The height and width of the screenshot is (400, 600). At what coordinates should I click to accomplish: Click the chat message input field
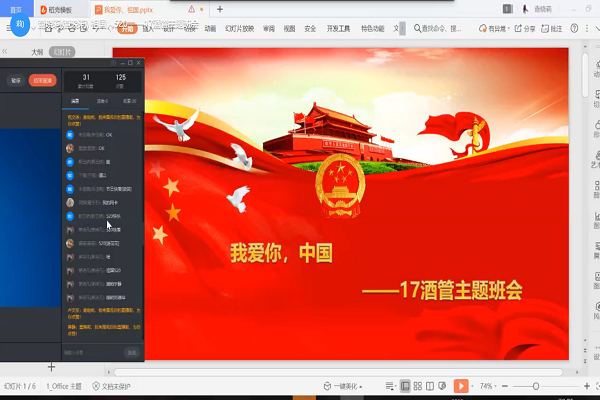click(x=92, y=352)
